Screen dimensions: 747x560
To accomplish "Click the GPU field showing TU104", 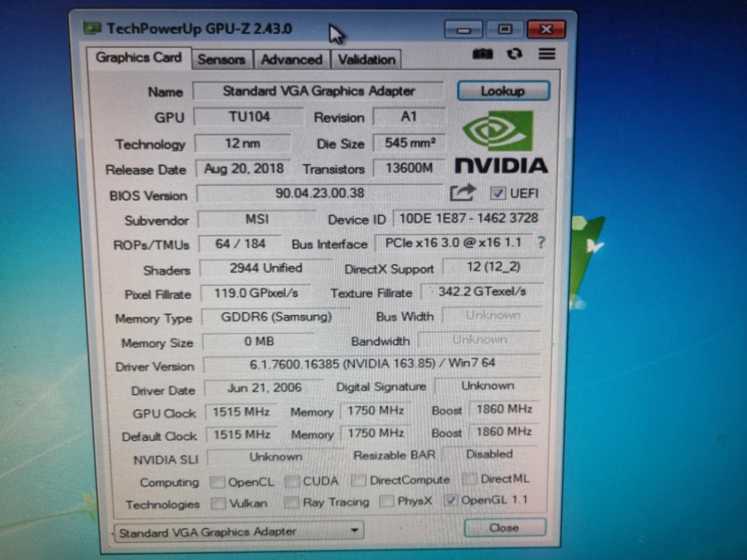I will [249, 117].
